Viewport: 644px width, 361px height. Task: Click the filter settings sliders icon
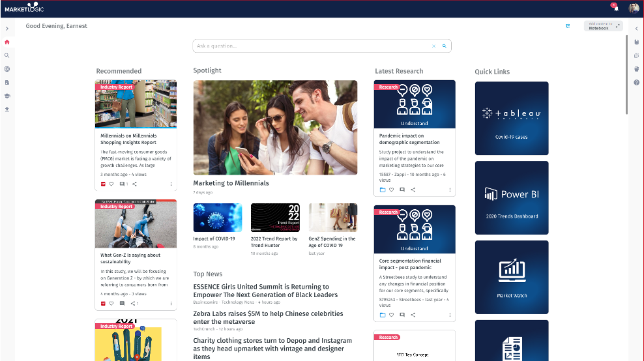[568, 26]
